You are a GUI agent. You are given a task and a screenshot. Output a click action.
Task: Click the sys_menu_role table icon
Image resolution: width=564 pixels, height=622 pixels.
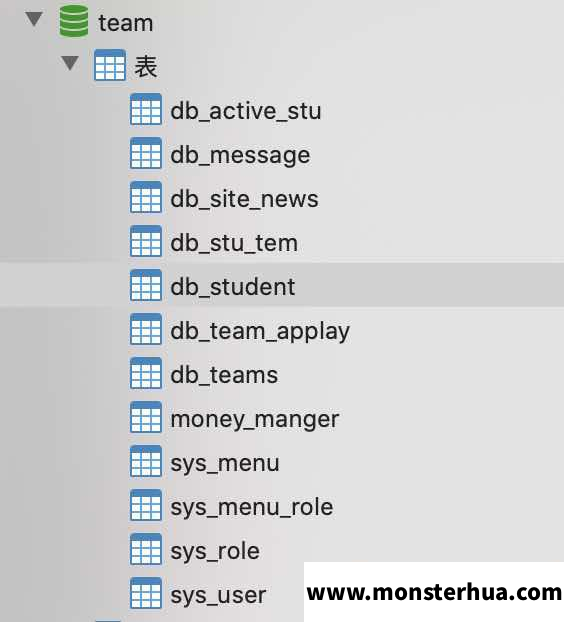146,505
